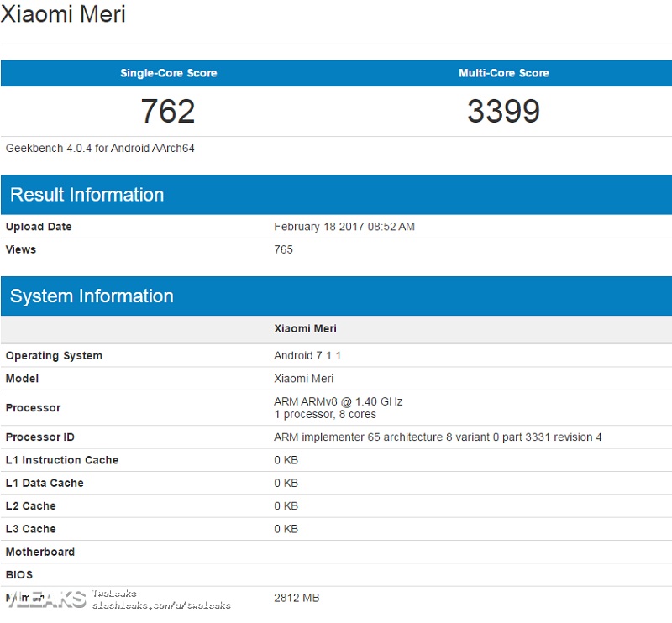Select the L2 Cache 0 KB entry
Screen dimensions: 672x623
pyautogui.click(x=286, y=506)
